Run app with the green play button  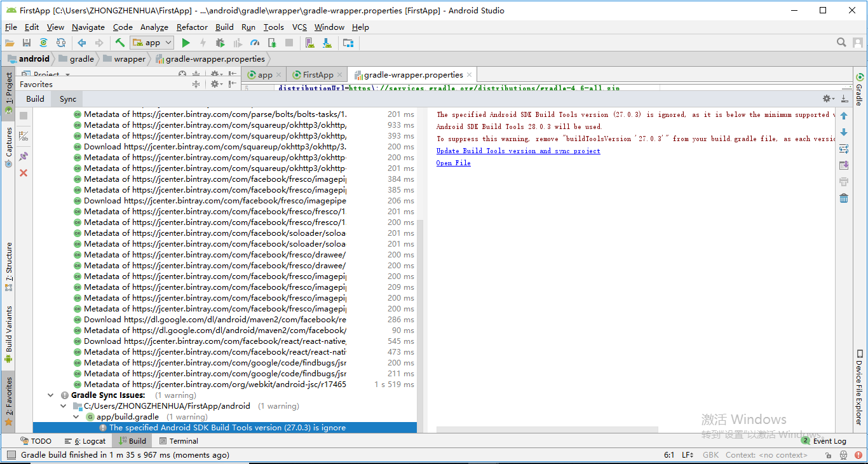point(186,43)
